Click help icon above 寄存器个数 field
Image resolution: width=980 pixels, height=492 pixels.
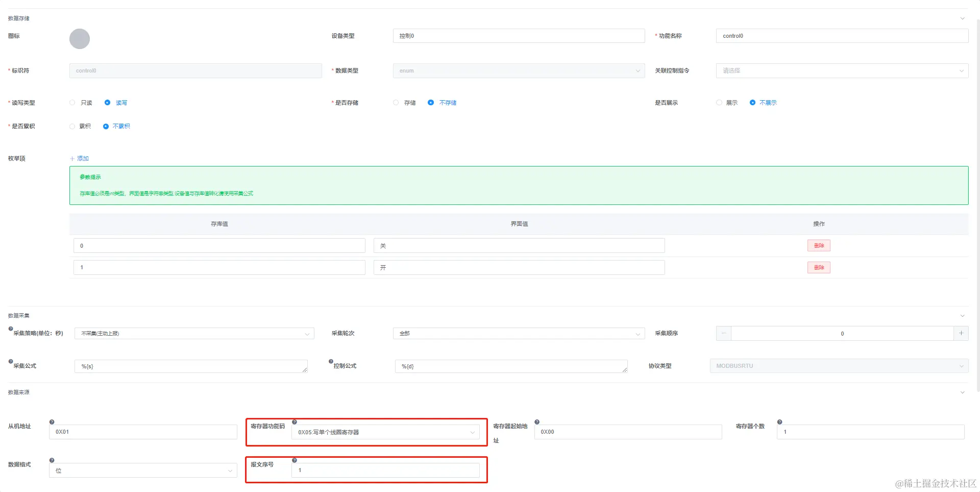[x=779, y=422]
